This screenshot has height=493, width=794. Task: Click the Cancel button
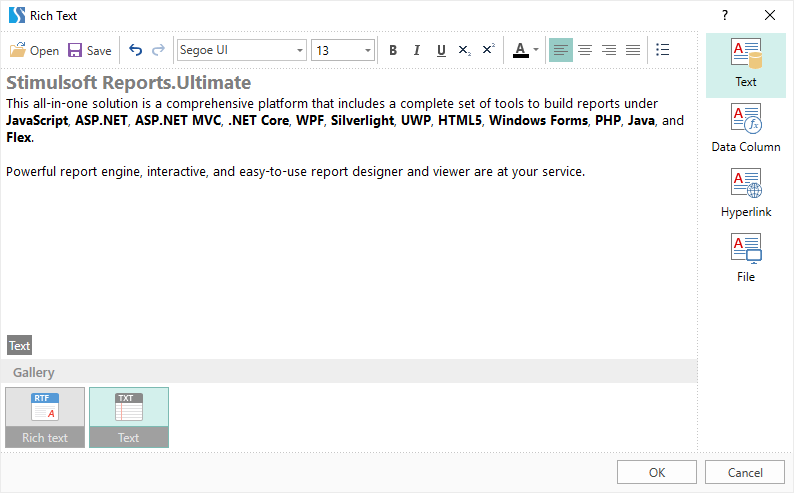click(745, 472)
